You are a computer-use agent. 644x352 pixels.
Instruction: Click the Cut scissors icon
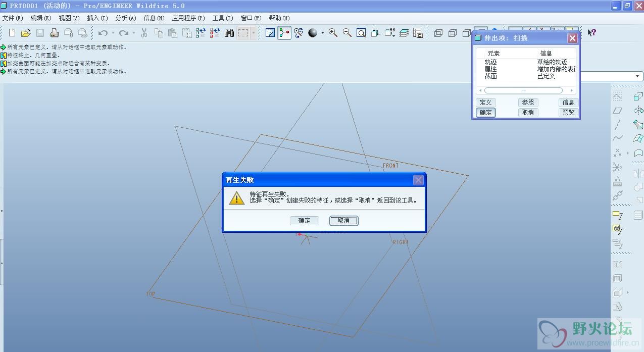point(144,33)
